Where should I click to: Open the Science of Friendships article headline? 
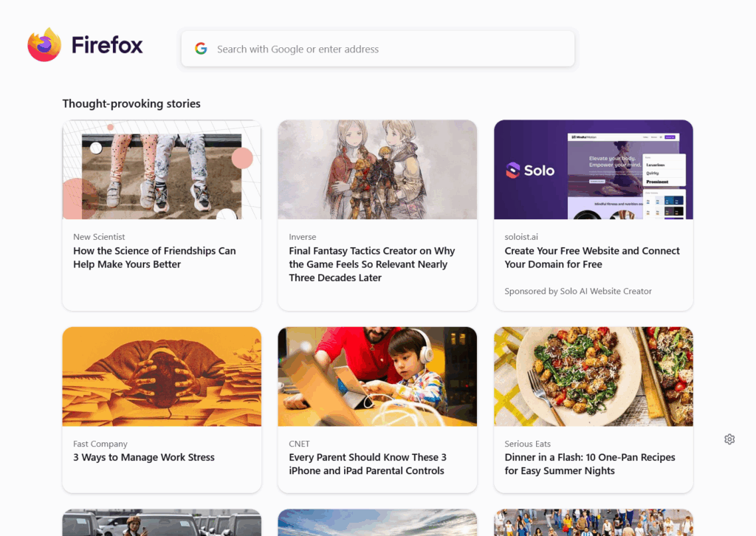pos(154,258)
